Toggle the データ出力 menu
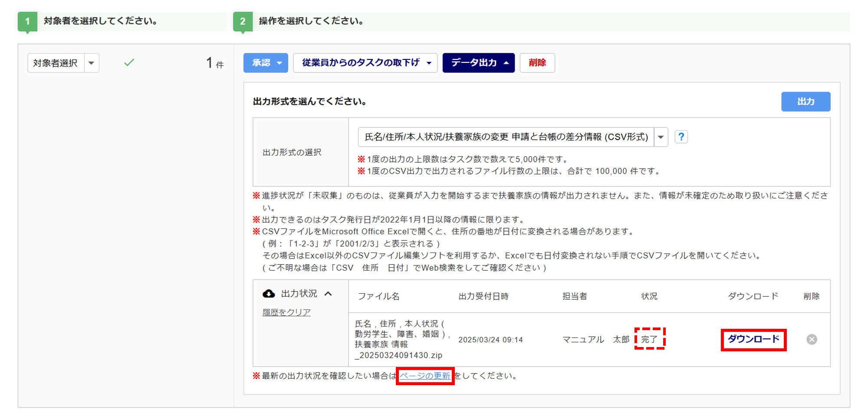The width and height of the screenshot is (868, 416). point(478,63)
